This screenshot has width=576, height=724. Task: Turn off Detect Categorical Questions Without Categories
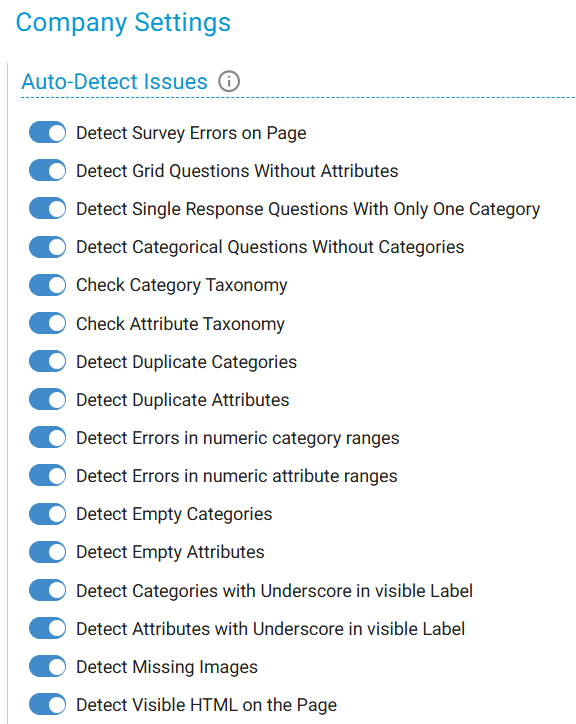click(48, 247)
